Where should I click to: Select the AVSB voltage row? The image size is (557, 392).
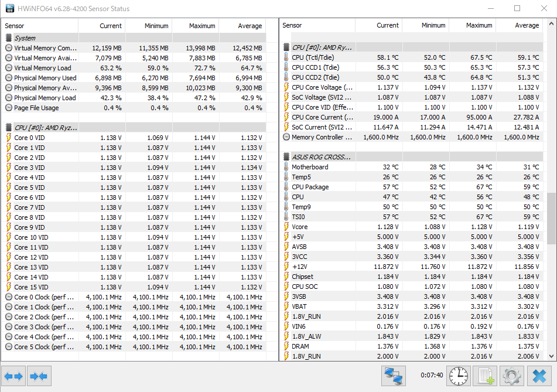[413, 246]
